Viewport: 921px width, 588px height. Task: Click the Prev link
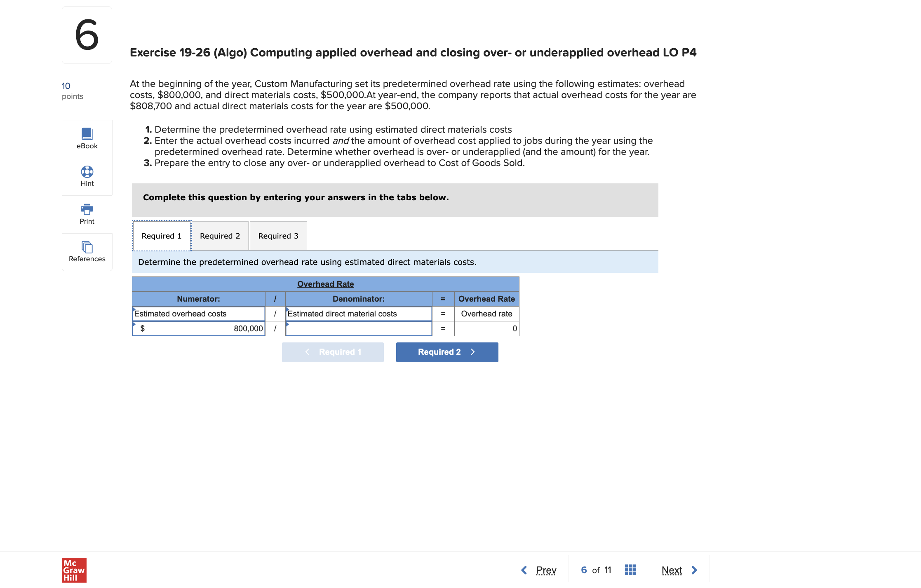546,570
